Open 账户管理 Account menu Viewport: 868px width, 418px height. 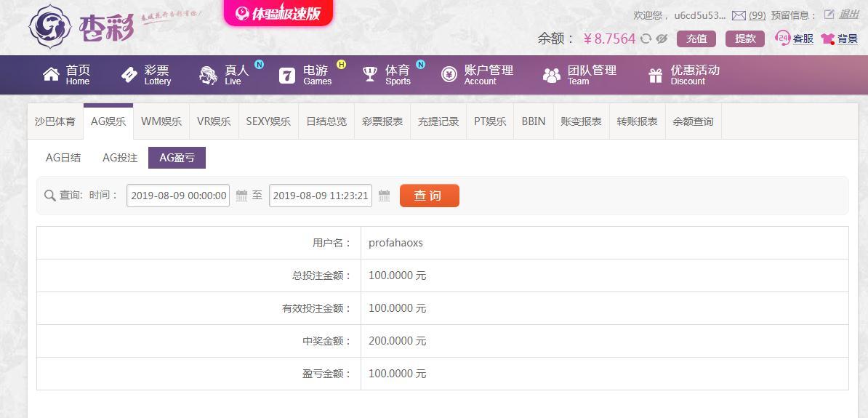pyautogui.click(x=489, y=75)
